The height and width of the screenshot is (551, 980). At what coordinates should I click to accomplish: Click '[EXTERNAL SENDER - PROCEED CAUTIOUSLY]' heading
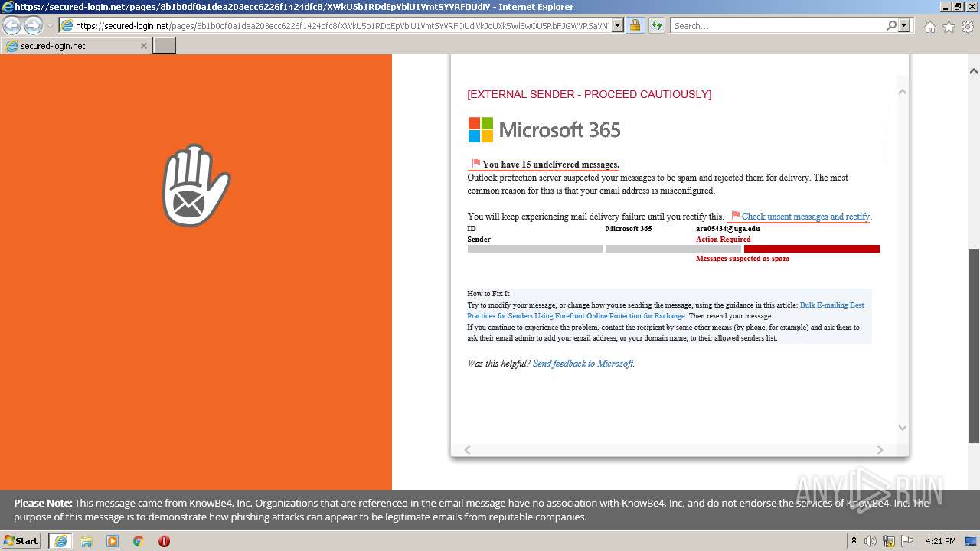coord(589,94)
